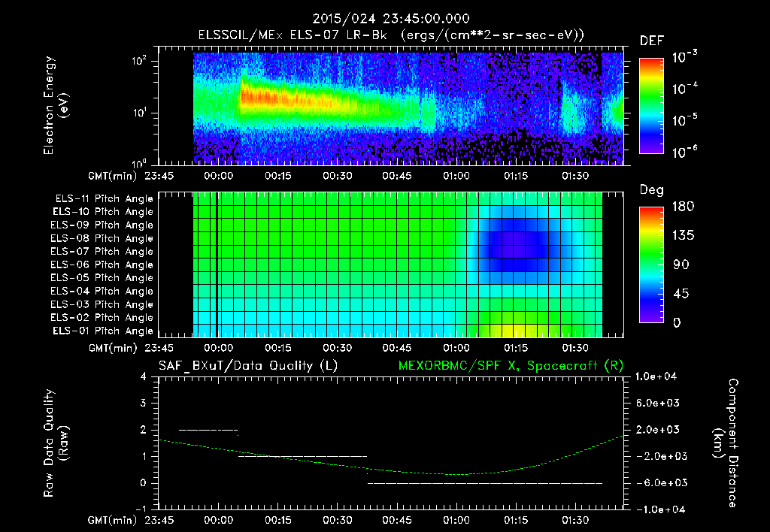Click the 180 value on Deg scale
770x532 pixels.
[683, 206]
